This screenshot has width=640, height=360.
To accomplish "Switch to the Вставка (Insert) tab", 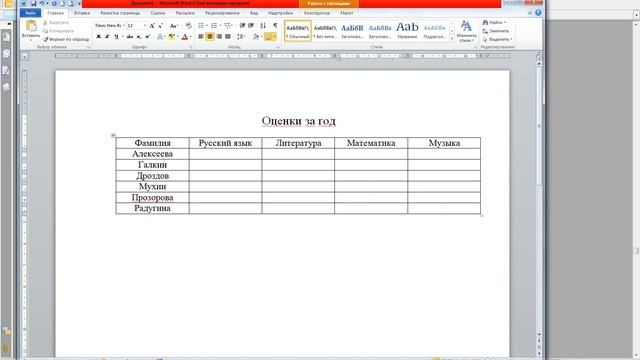I will point(82,13).
